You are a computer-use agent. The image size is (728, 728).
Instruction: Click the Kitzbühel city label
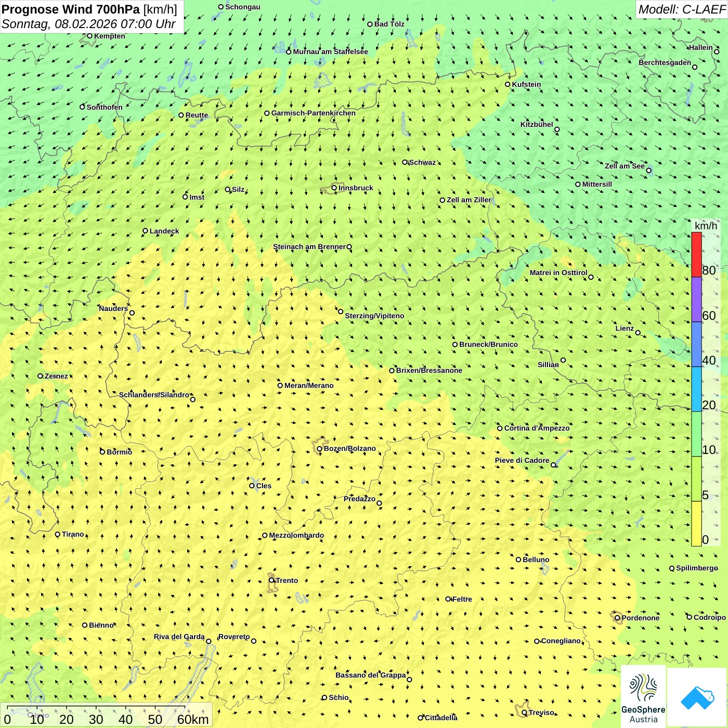click(x=537, y=124)
